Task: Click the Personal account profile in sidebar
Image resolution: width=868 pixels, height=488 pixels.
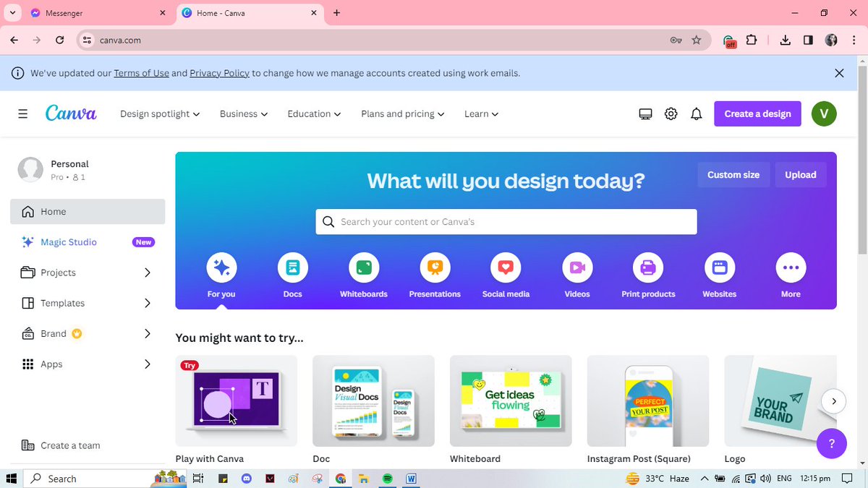Action: coord(88,170)
